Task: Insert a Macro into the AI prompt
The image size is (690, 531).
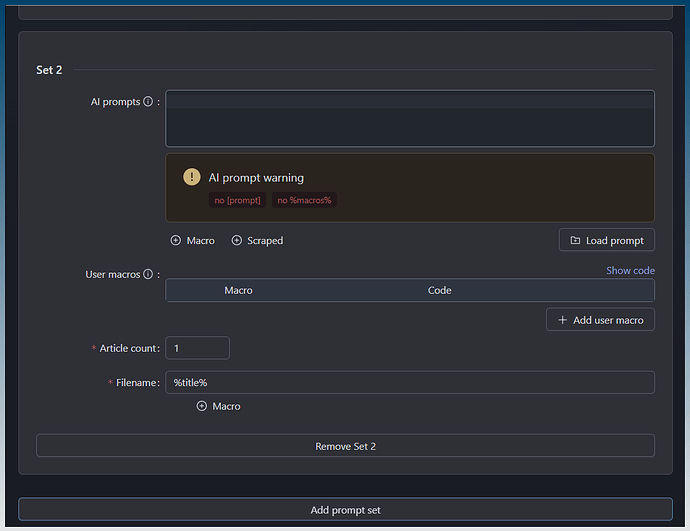Action: 193,241
